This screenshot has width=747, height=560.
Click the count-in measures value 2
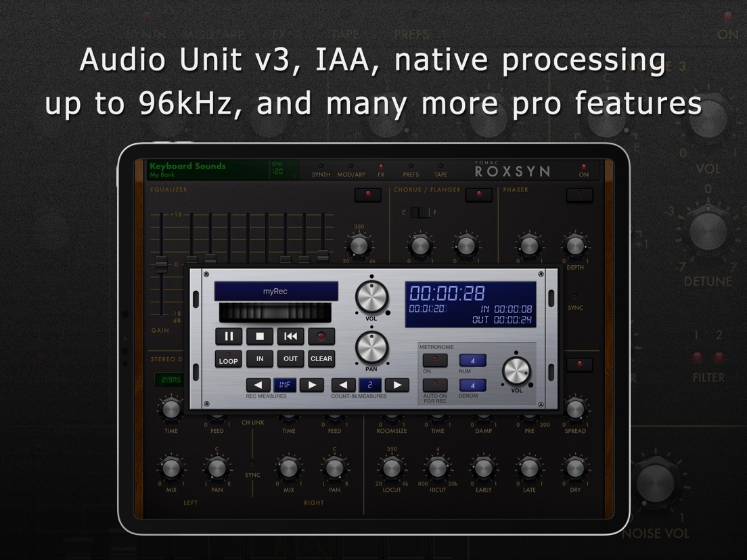click(370, 385)
